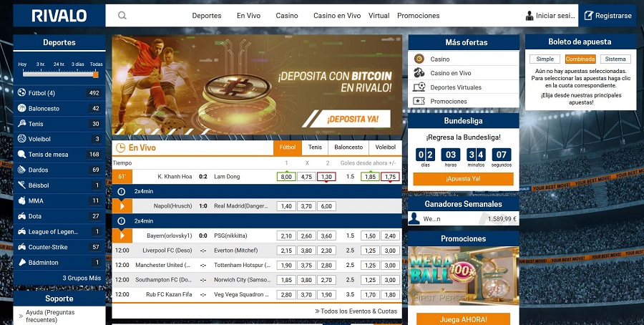Click the search magnifier icon
This screenshot has height=325, width=644.
pyautogui.click(x=122, y=16)
